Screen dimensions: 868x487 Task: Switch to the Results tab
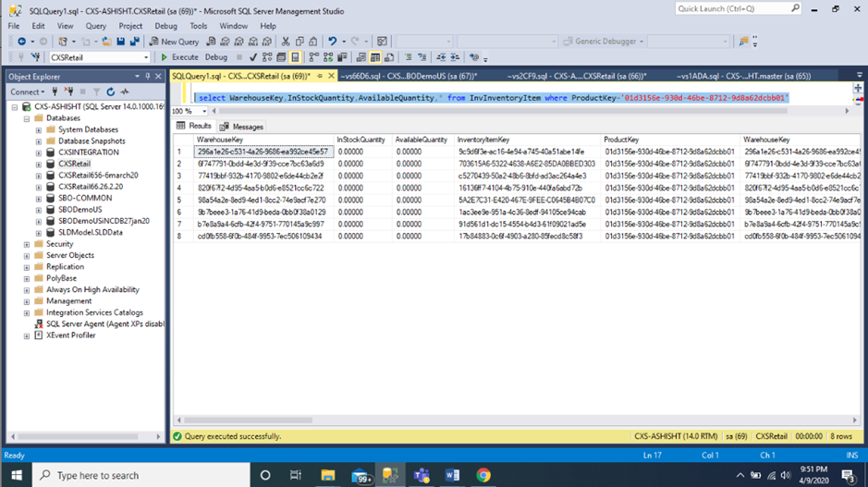194,127
